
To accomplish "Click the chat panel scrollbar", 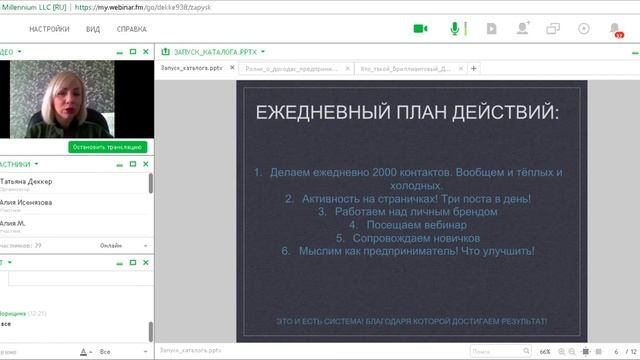I will coord(151,331).
